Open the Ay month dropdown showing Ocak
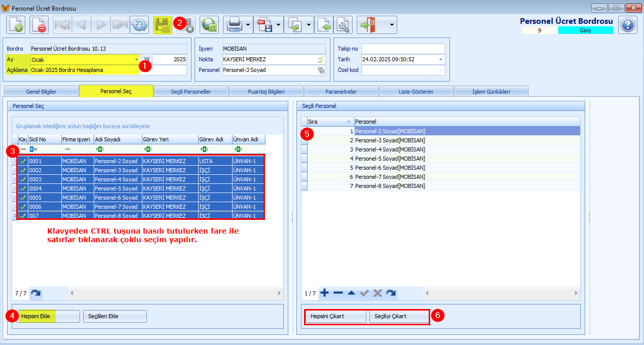 136,59
